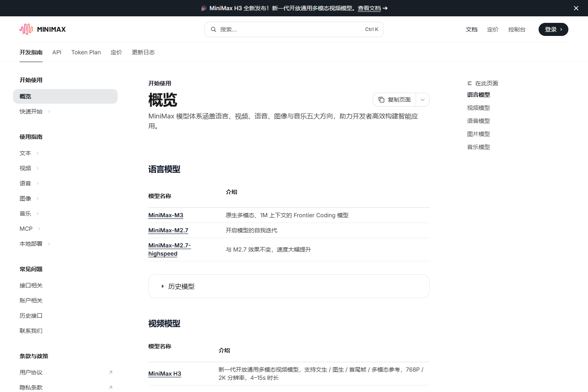Image resolution: width=588 pixels, height=392 pixels.
Task: Expand the MCP sidebar section
Action: (39, 229)
